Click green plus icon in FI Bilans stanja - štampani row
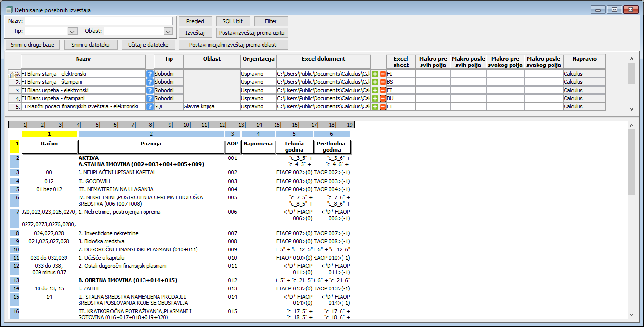This screenshot has height=327, width=644. (x=375, y=82)
